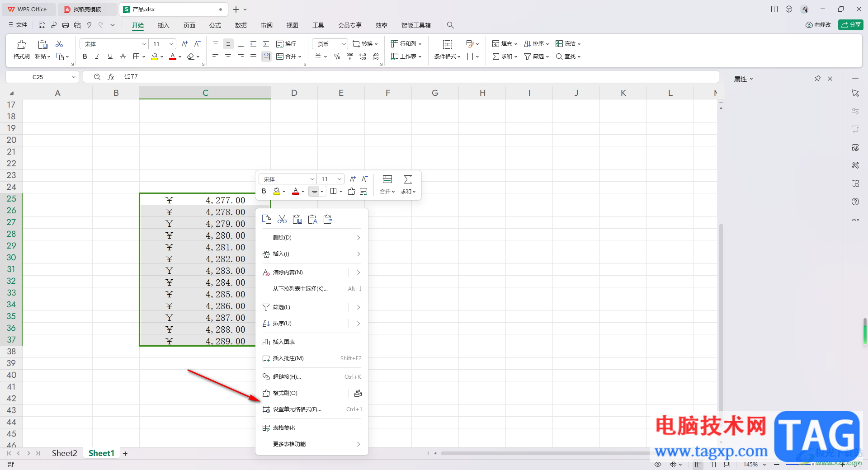
Task: Click the Cut icon in context menu
Action: click(x=282, y=220)
